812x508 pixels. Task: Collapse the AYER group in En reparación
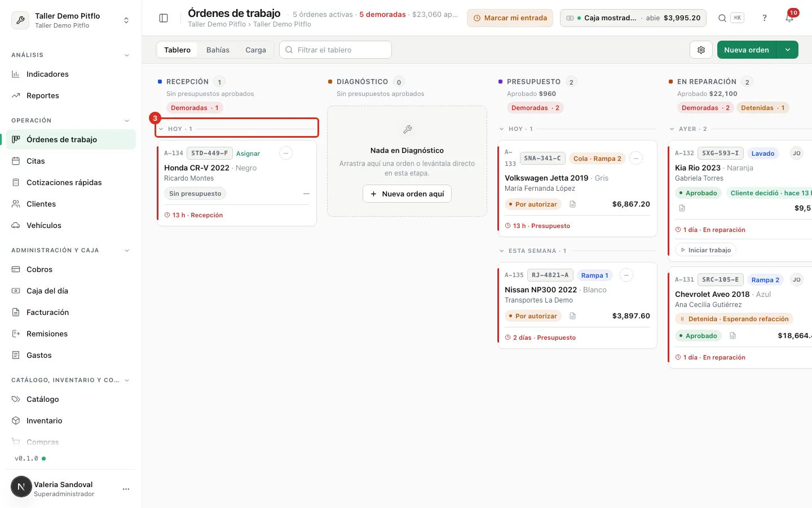[672, 129]
